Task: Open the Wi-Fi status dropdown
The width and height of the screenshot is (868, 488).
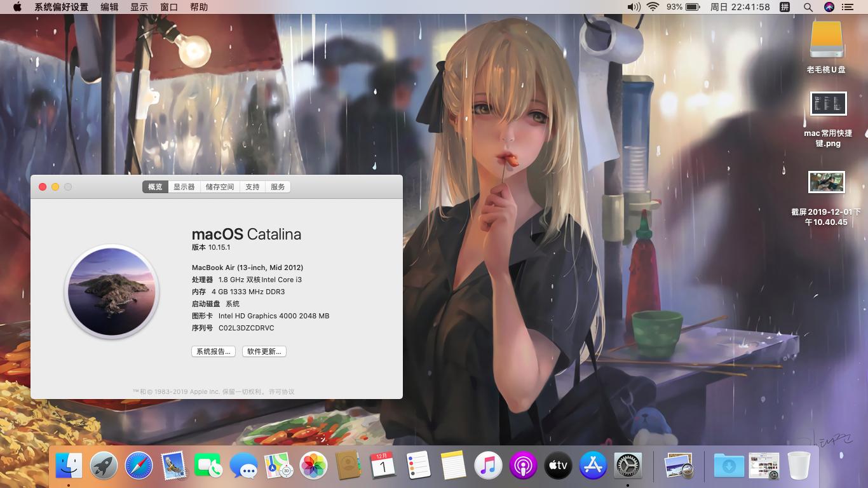Action: pos(653,7)
